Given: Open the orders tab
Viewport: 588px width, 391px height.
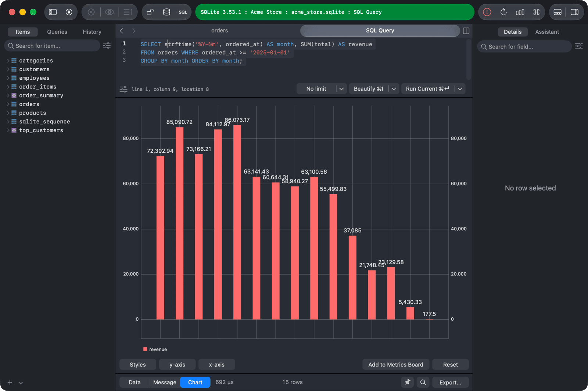Looking at the screenshot, I should pyautogui.click(x=219, y=31).
